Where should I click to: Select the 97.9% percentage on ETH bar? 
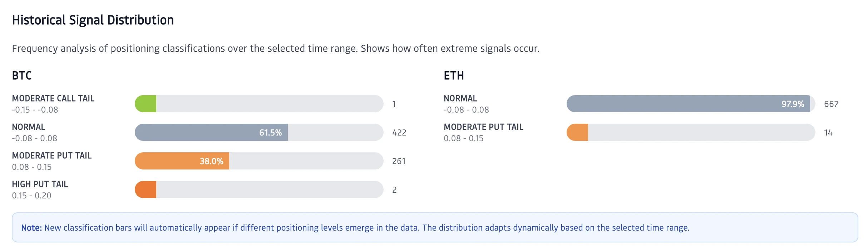point(793,104)
